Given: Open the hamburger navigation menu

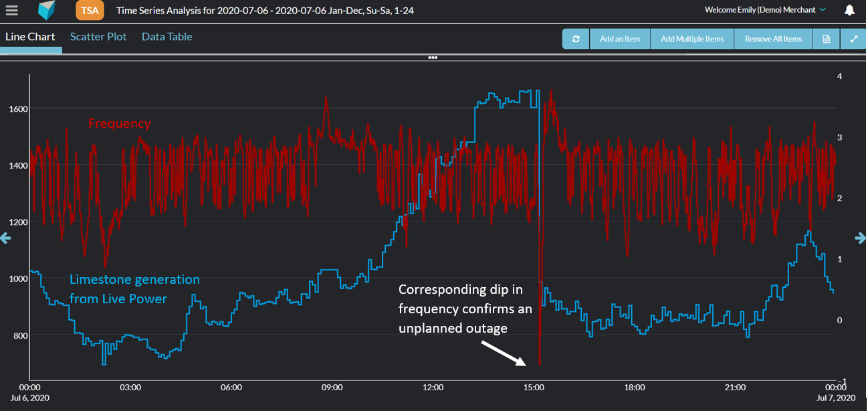Looking at the screenshot, I should click(x=12, y=11).
